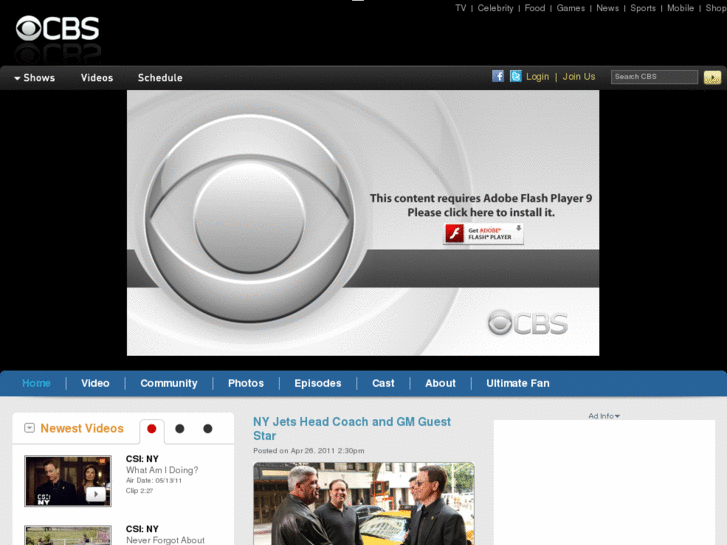Click the Login link
This screenshot has height=545, width=727.
537,77
